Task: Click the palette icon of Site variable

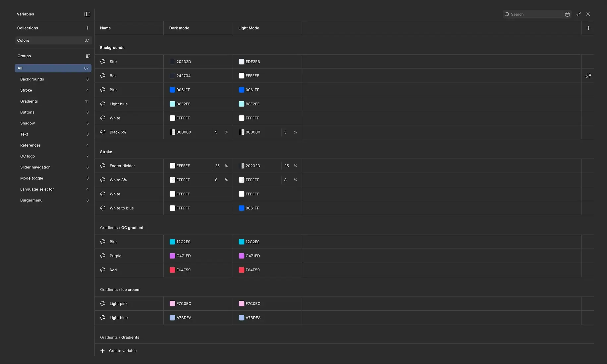Action: click(103, 62)
